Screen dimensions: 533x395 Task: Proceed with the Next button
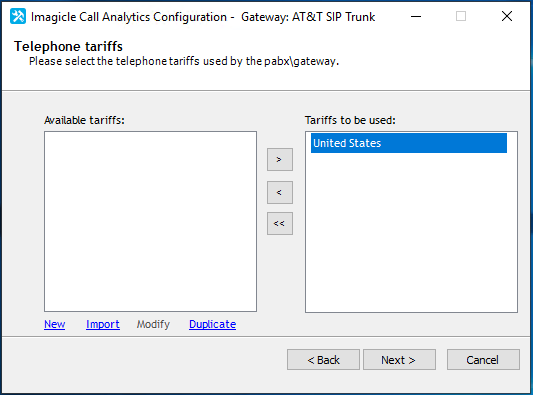click(399, 360)
